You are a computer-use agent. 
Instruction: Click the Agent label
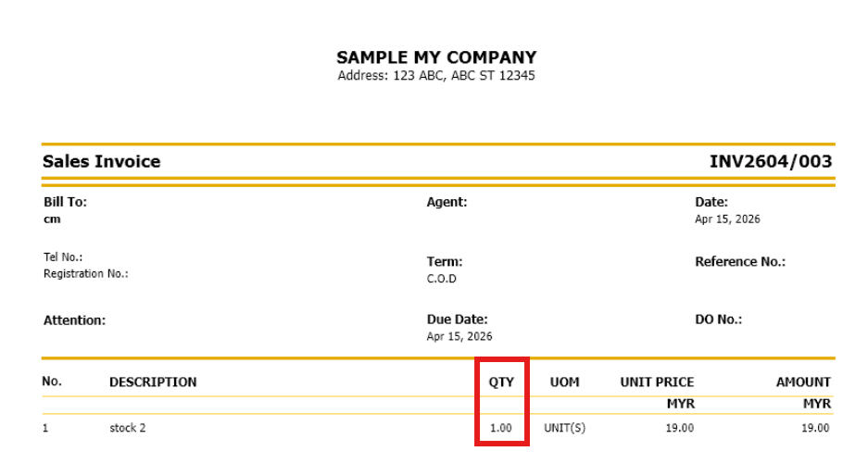pyautogui.click(x=447, y=202)
